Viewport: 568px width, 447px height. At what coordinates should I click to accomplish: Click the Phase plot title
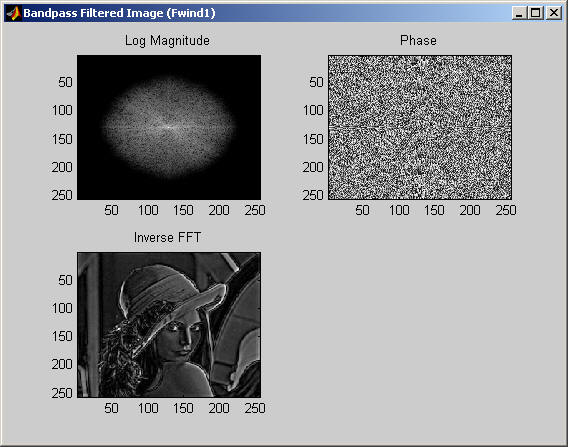pos(418,40)
